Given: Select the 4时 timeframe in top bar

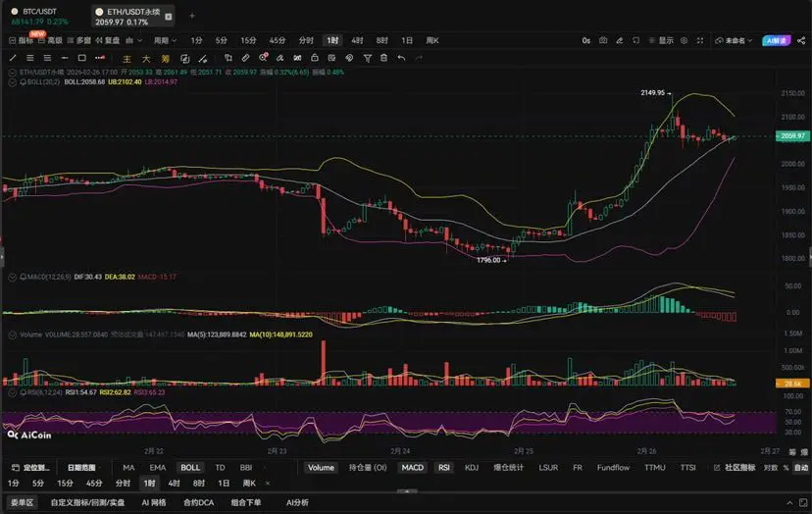Looking at the screenshot, I should pyautogui.click(x=357, y=40).
